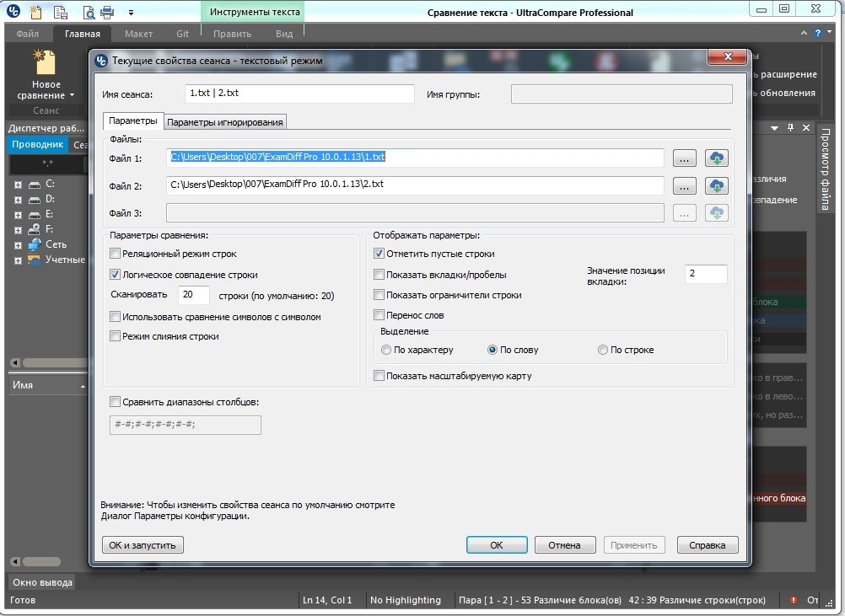Open the Просмотр файла vertical side tab
The image size is (845, 616).
pyautogui.click(x=825, y=169)
